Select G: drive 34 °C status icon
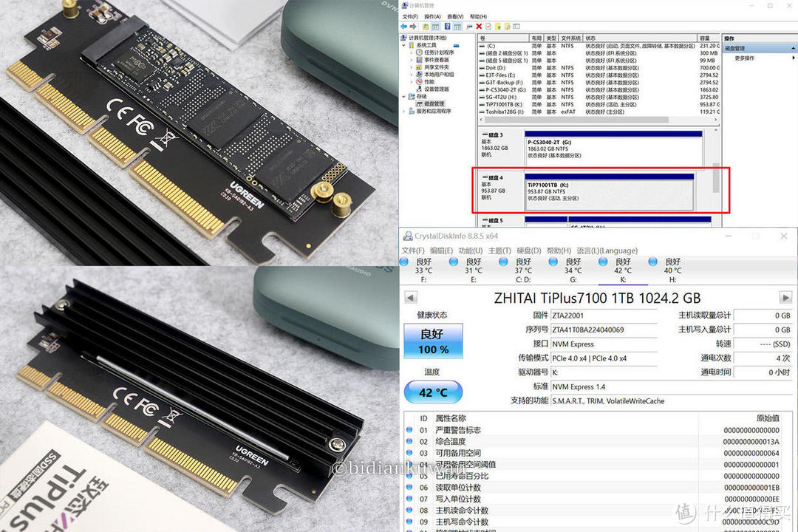The width and height of the screenshot is (798, 532). click(x=553, y=262)
